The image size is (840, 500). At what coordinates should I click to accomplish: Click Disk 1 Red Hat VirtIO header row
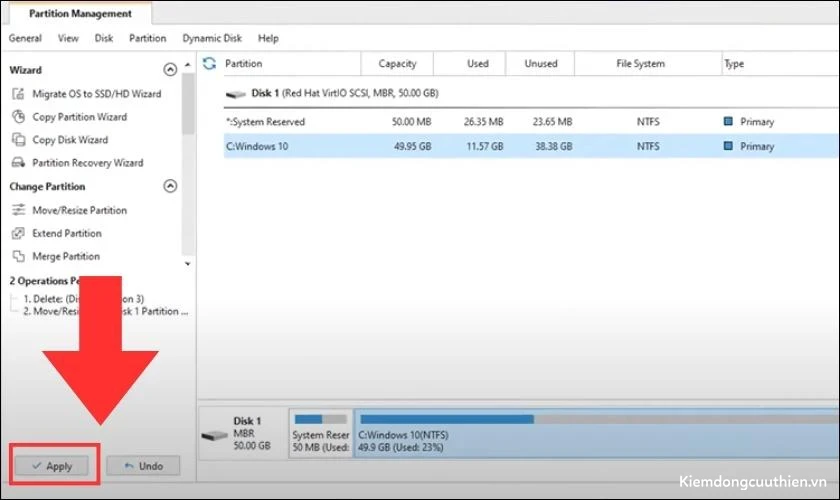(531, 93)
